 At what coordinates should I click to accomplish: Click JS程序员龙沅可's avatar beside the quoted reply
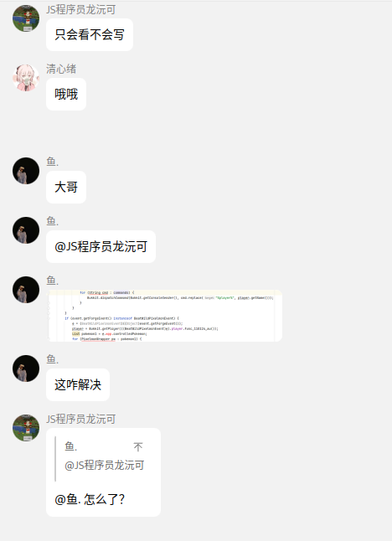click(x=26, y=428)
